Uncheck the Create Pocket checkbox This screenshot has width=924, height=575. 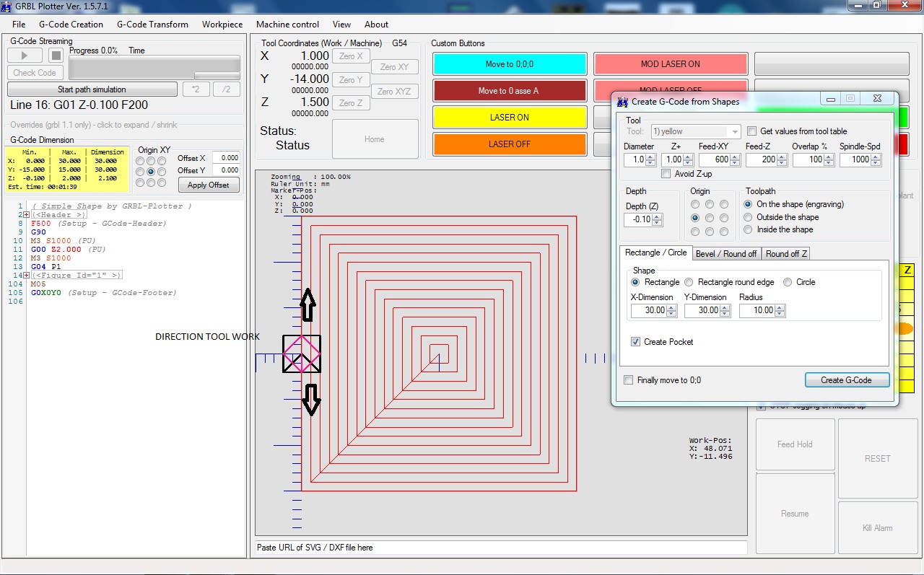point(635,342)
